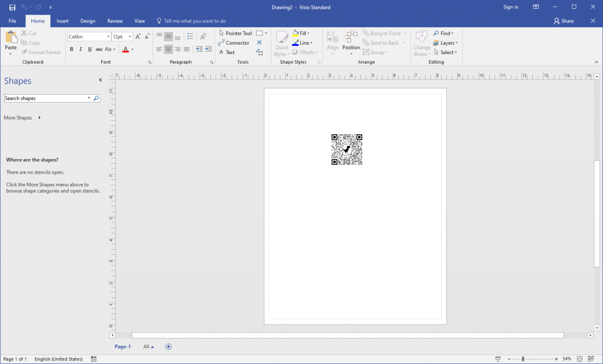Switch to the Insert ribbon tab
603x364 pixels.
(x=62, y=21)
